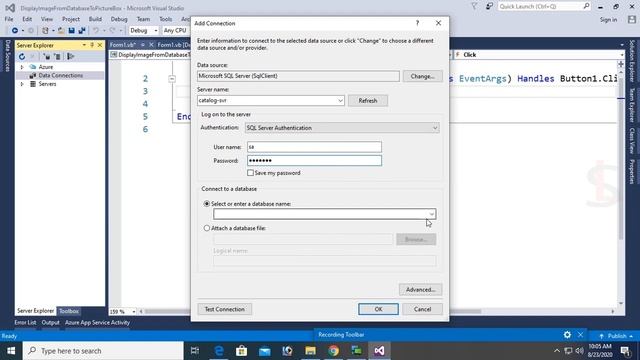640x360 pixels.
Task: Select Data Connections in Server Explorer
Action: (x=60, y=76)
